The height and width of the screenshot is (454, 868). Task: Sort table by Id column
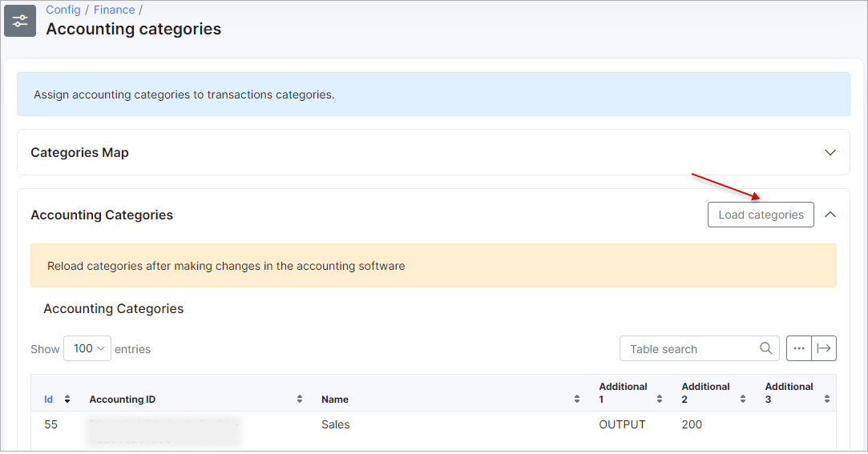(67, 400)
